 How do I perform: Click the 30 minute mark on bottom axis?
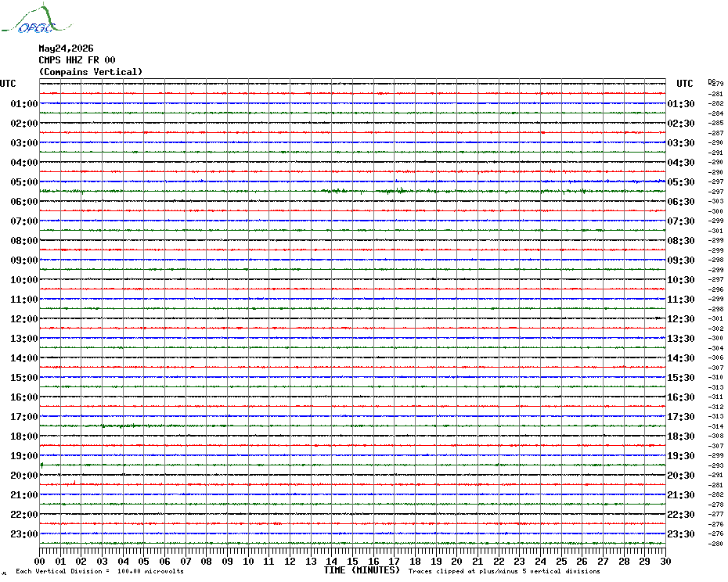tap(666, 561)
